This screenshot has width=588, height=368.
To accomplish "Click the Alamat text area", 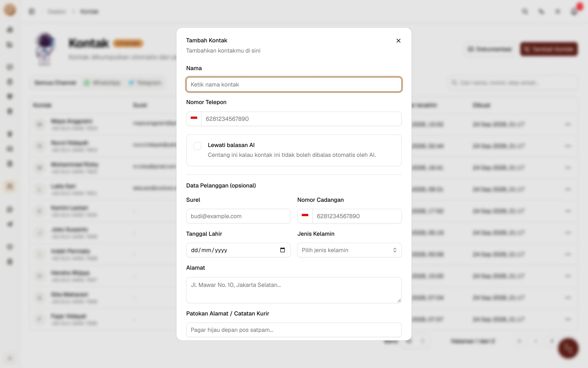I will (x=294, y=290).
